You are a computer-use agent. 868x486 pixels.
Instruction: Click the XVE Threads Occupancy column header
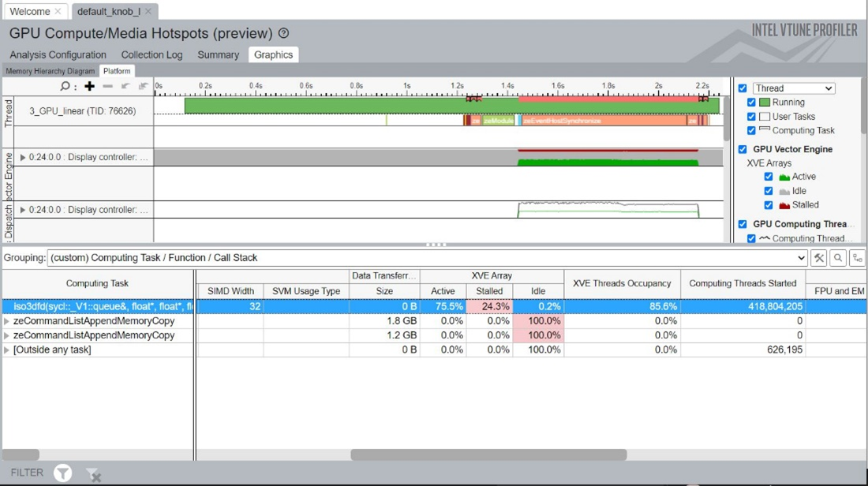click(x=622, y=283)
